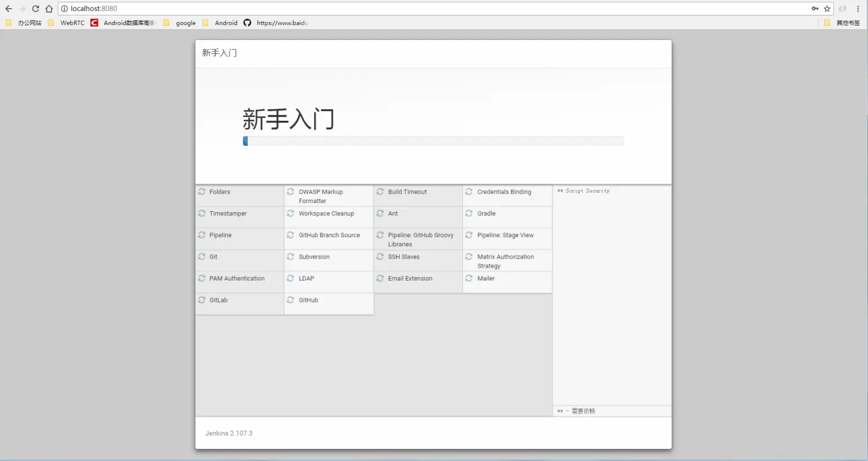868x461 pixels.
Task: Go to the browser home page icon
Action: [x=49, y=9]
